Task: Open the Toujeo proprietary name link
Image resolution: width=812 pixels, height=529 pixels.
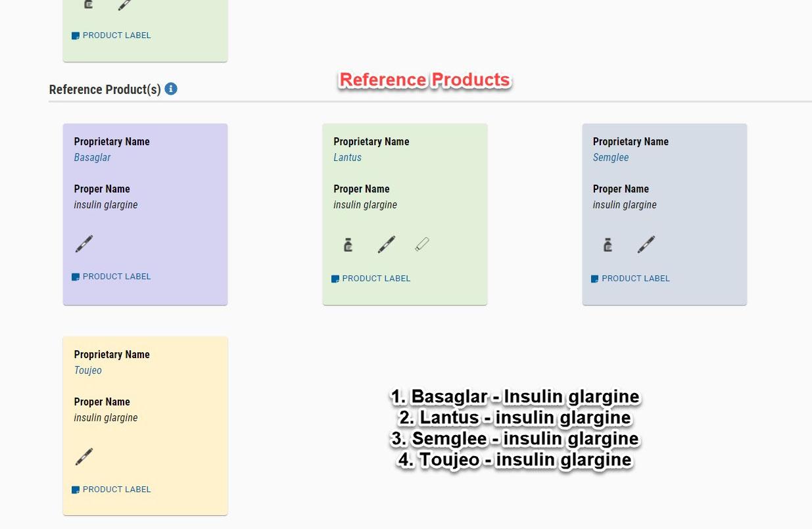Action: point(87,371)
